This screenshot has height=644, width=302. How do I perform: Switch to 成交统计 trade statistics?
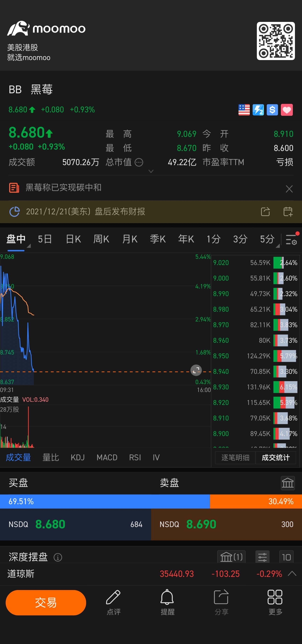276,457
